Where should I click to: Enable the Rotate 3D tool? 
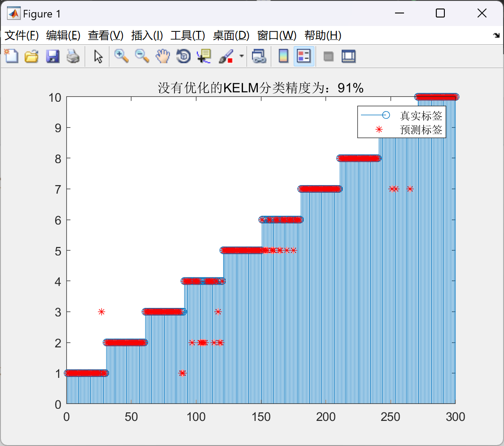183,56
